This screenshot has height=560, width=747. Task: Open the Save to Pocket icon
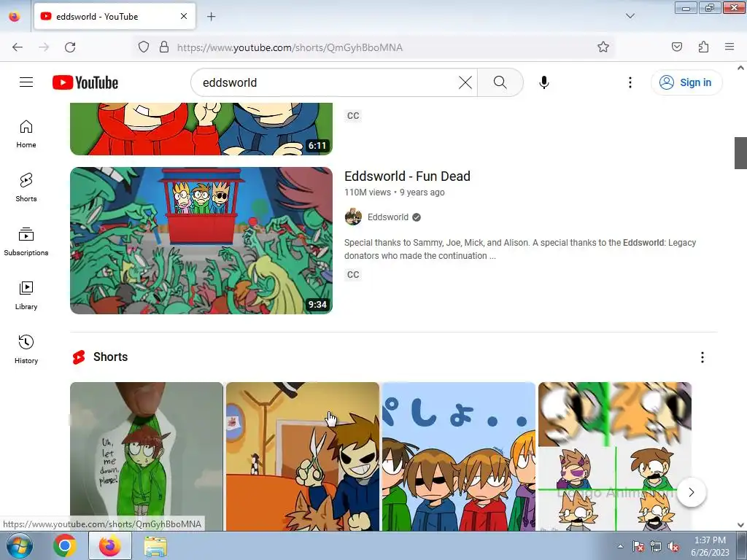click(x=676, y=47)
